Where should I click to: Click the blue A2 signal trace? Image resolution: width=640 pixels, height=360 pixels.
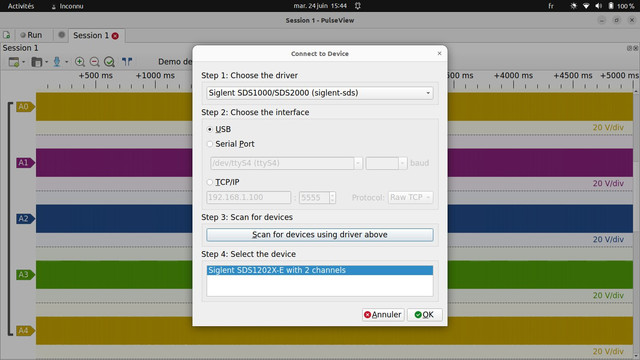114,219
